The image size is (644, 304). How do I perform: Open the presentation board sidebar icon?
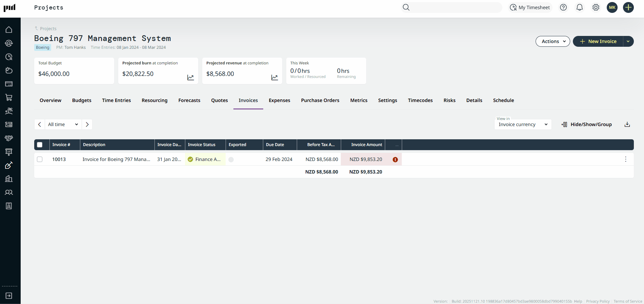coord(9,152)
